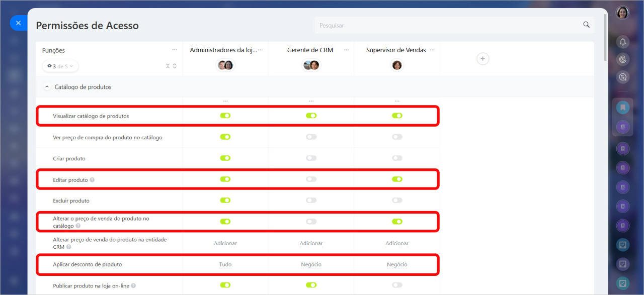Toggle Editar produto for Administradores
Screen dimensions: 644x295
(x=225, y=179)
